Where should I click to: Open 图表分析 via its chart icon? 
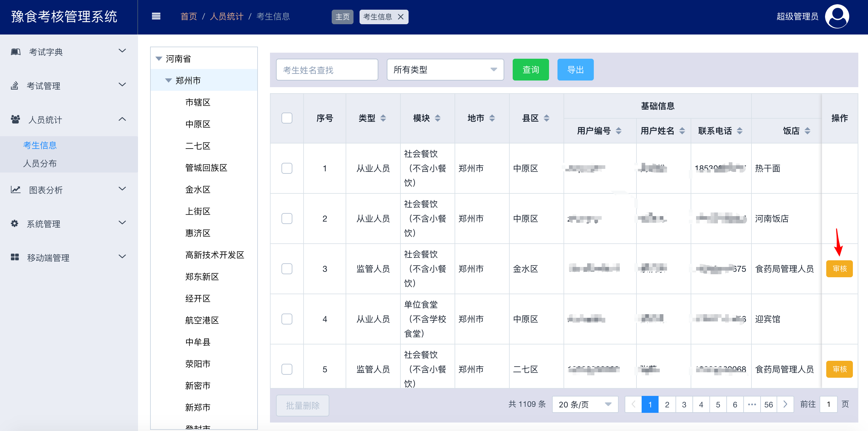click(x=15, y=189)
